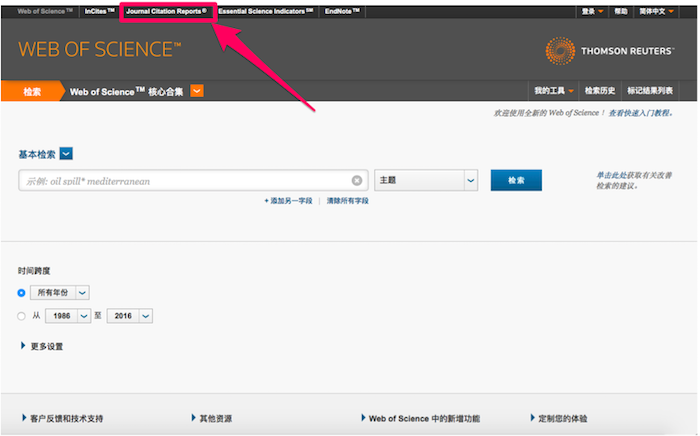Select the custom year range radio button
Screen dimensions: 700x436
(x=22, y=316)
